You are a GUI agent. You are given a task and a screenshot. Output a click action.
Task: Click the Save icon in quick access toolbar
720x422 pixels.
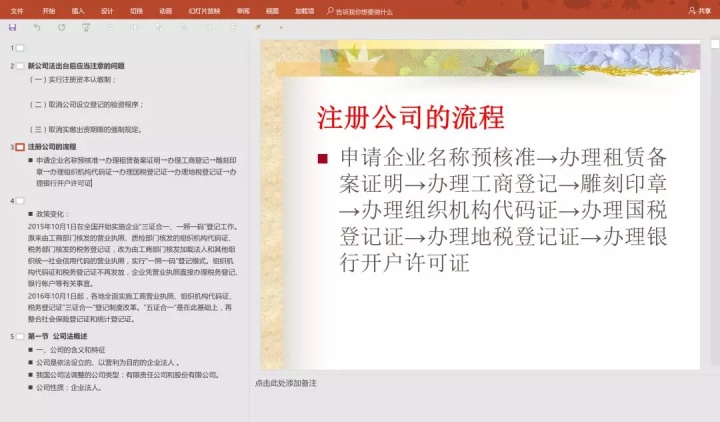coord(13,28)
